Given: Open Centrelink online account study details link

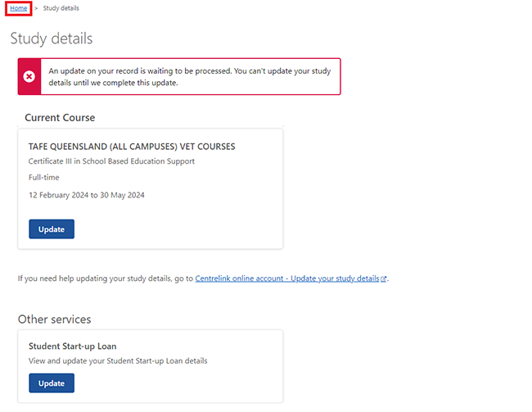Looking at the screenshot, I should coord(287,278).
